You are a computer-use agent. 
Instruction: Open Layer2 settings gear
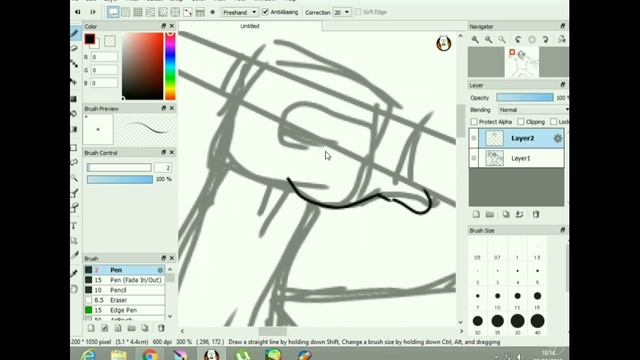pos(558,138)
